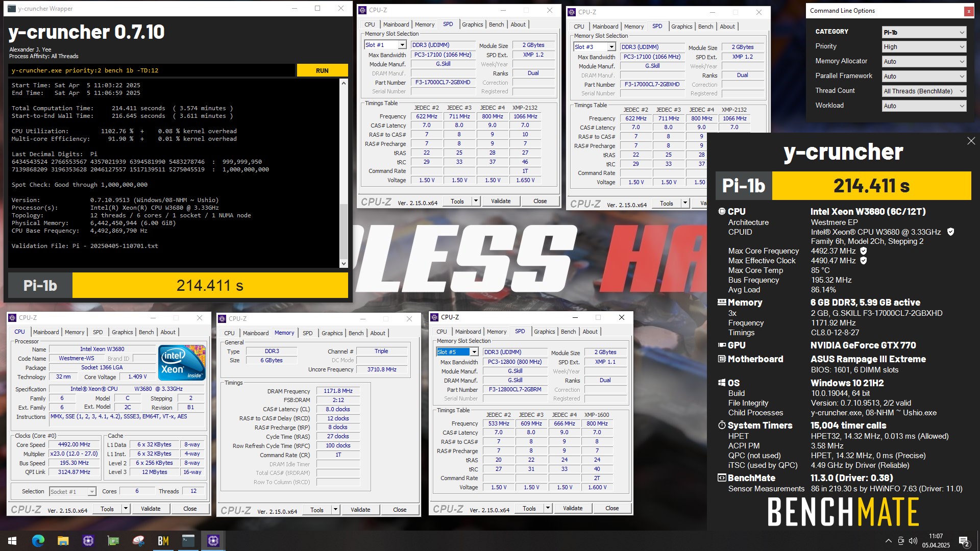Click Close in CPU-Z processor window

[x=190, y=509]
